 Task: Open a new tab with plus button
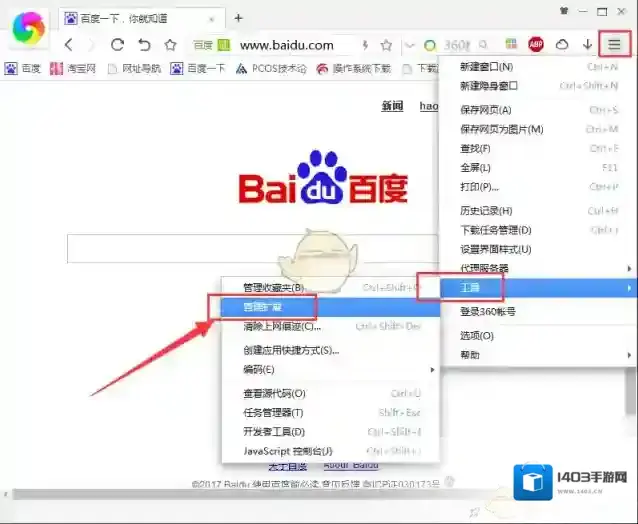coord(239,18)
